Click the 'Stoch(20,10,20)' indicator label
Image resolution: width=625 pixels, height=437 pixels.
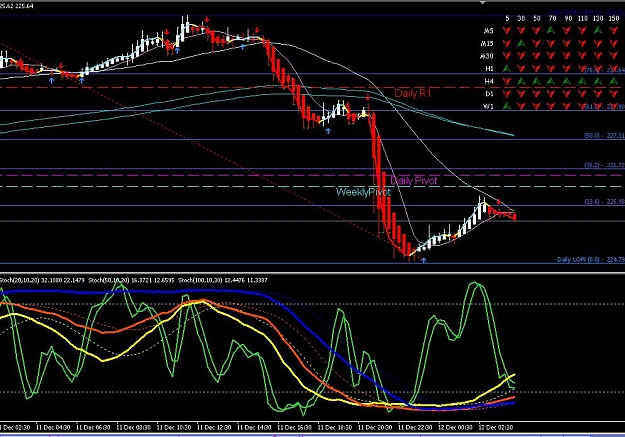tap(20, 280)
